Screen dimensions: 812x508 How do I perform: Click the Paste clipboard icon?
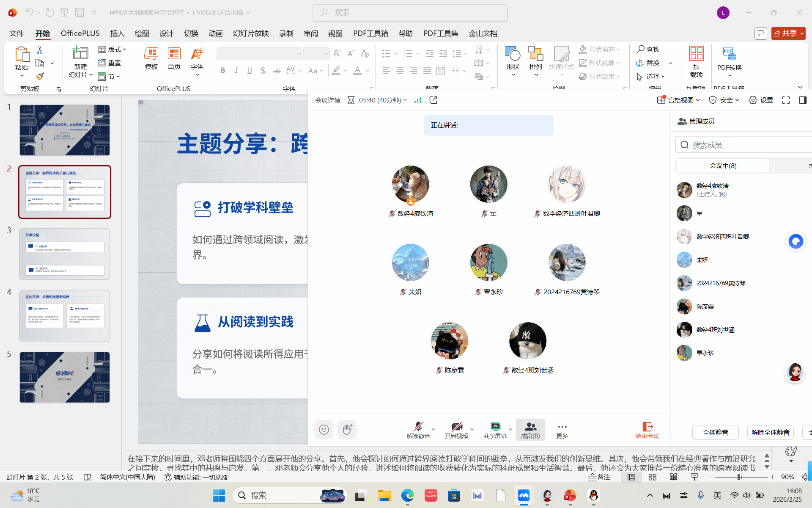click(22, 54)
